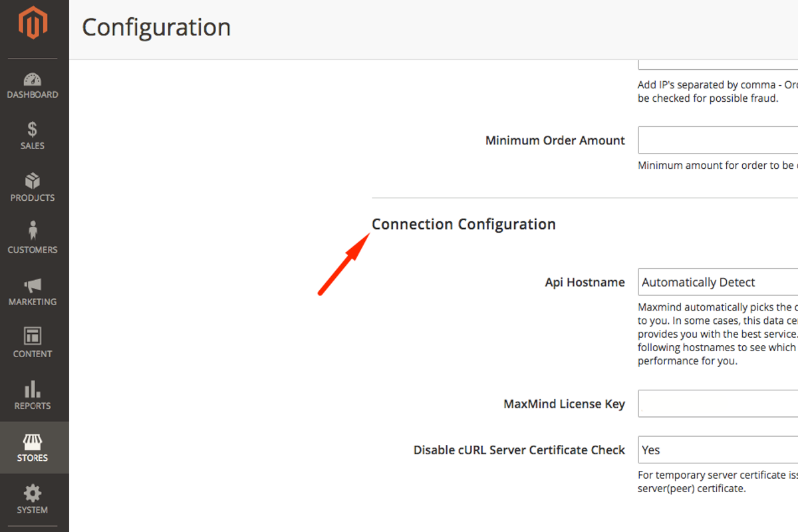Image resolution: width=798 pixels, height=532 pixels.
Task: Click the Minimum Order Amount label
Action: (555, 140)
